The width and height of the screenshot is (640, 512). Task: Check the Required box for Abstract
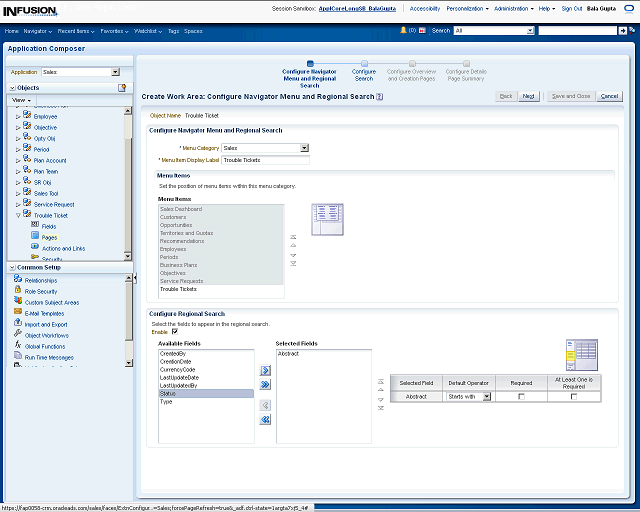[x=521, y=397]
